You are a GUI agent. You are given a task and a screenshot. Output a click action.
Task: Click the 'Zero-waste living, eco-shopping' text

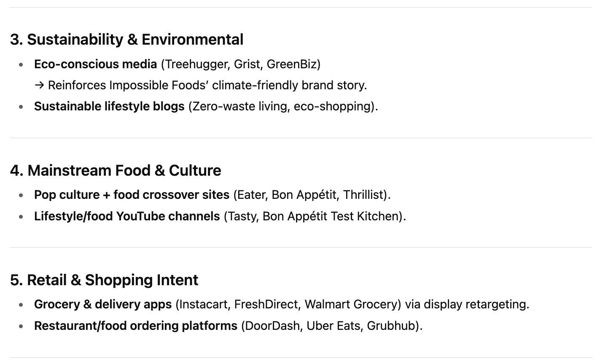(x=283, y=106)
